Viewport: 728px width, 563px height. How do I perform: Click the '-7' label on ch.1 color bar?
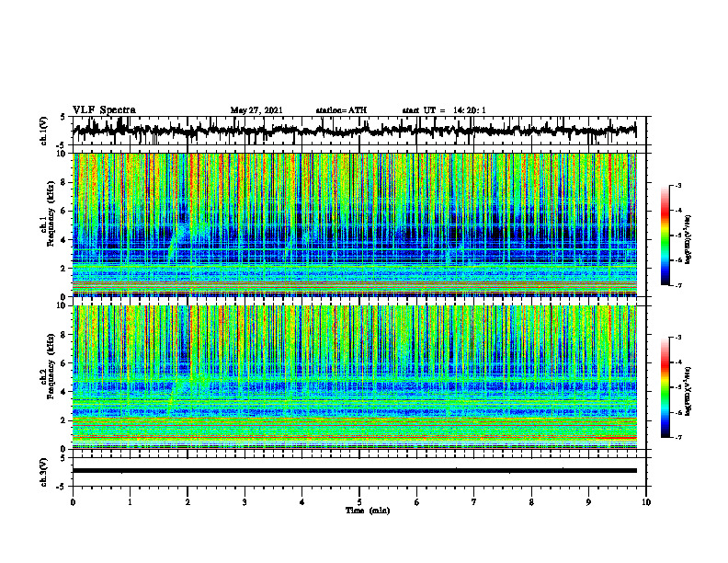tap(677, 285)
